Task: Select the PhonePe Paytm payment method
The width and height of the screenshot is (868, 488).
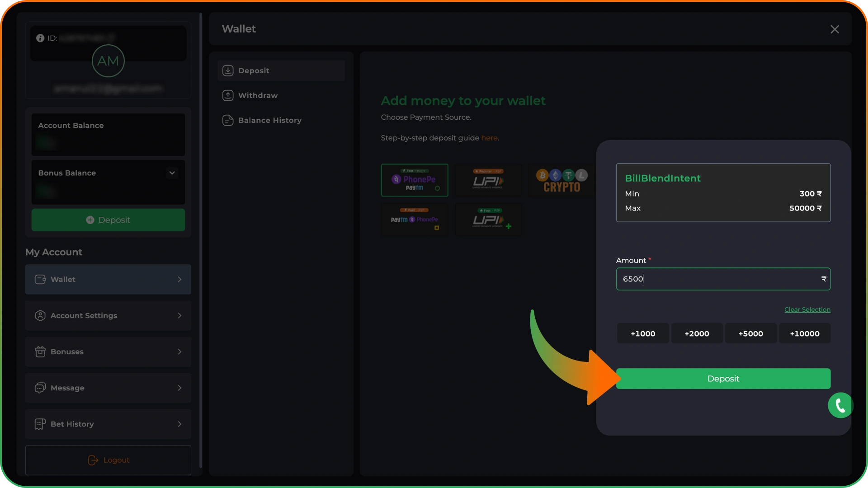Action: pyautogui.click(x=415, y=180)
